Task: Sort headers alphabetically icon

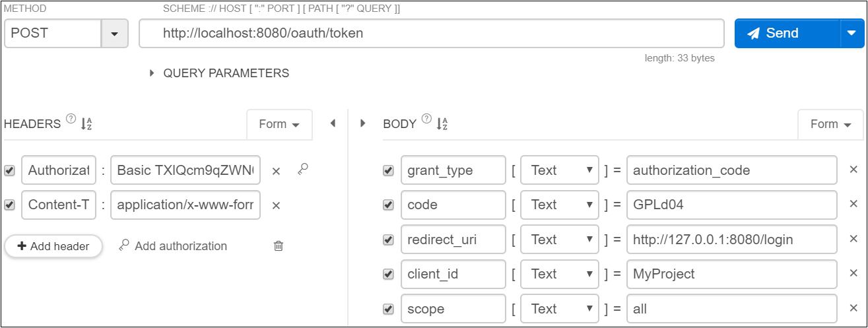Action: (86, 123)
